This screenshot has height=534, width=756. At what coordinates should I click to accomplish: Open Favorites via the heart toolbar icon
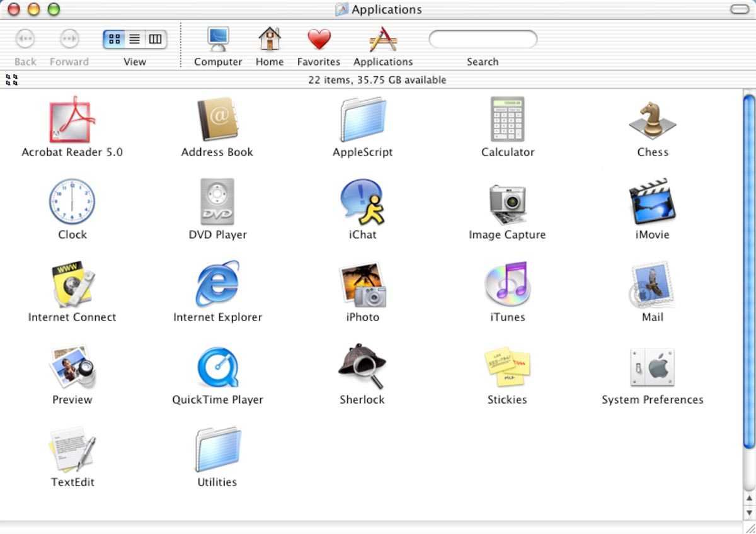click(319, 40)
